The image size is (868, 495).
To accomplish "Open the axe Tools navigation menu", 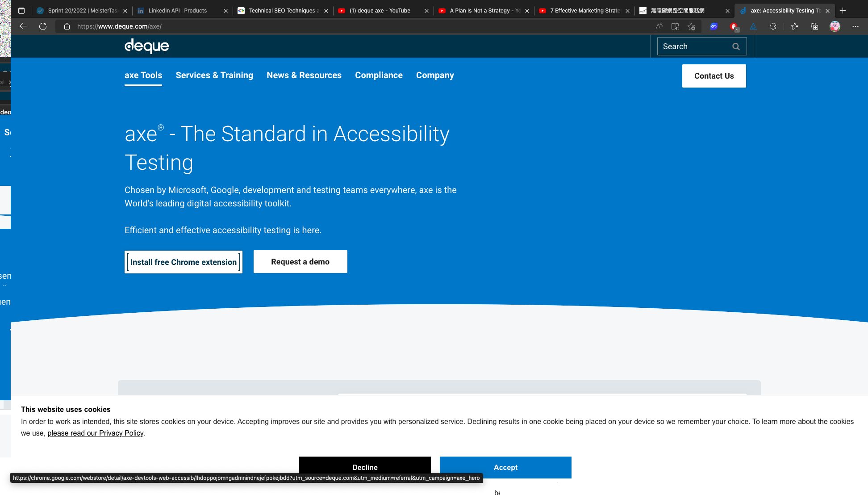I will pyautogui.click(x=143, y=76).
